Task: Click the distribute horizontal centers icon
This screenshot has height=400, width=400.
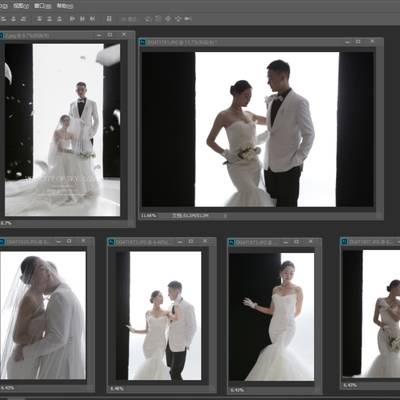Action: point(82,19)
